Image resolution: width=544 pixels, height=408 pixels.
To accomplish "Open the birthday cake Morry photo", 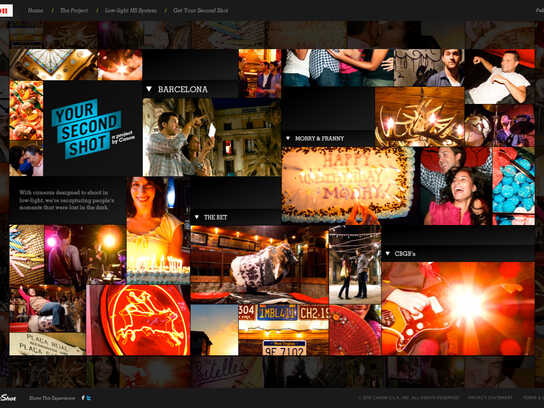I will tap(348, 185).
